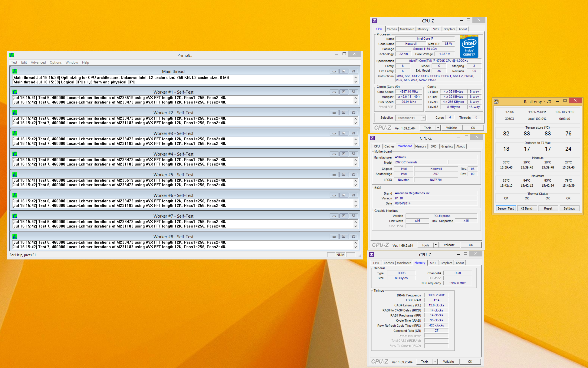The height and width of the screenshot is (368, 588).
Task: Open the Processor #1 selection dropdown
Action: coord(411,118)
